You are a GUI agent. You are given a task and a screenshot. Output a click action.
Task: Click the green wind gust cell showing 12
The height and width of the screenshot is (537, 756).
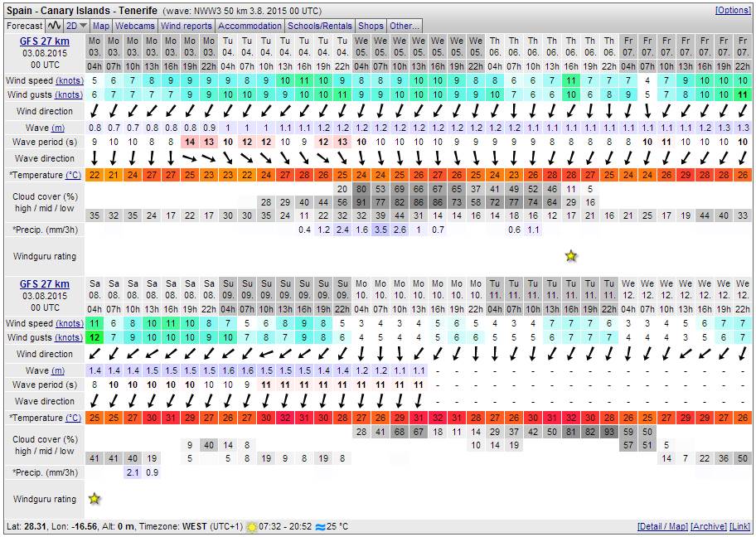pos(94,337)
